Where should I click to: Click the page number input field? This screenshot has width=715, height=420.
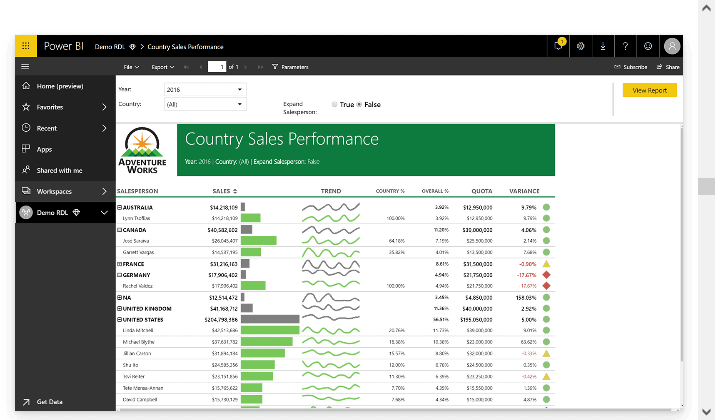pos(217,67)
